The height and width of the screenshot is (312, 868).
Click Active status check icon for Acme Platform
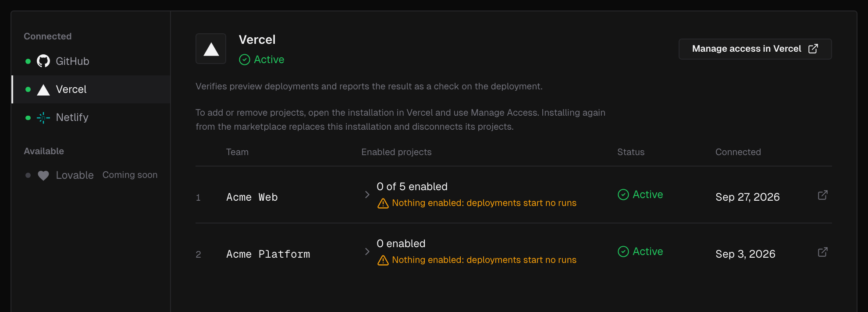(x=623, y=252)
